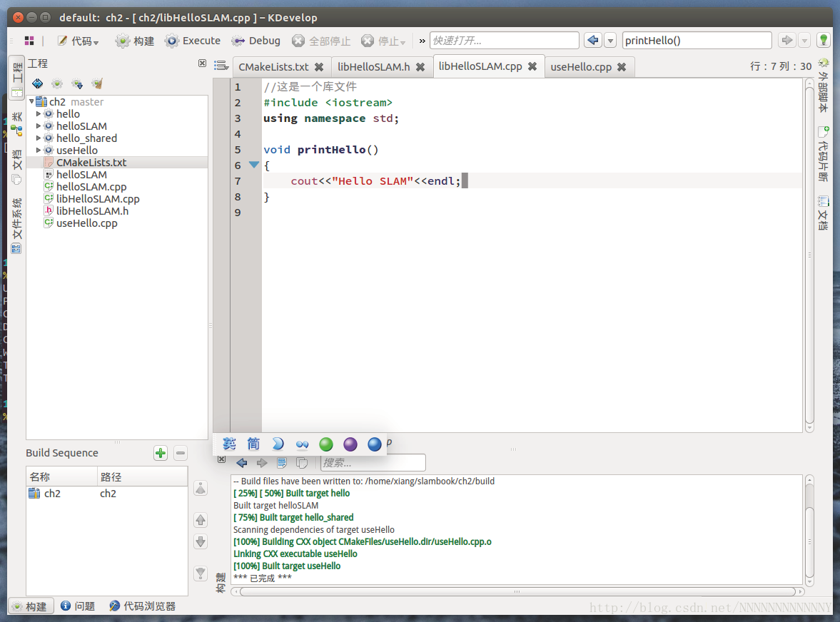Add item to Build Sequence with plus
The image size is (840, 622).
tap(161, 453)
